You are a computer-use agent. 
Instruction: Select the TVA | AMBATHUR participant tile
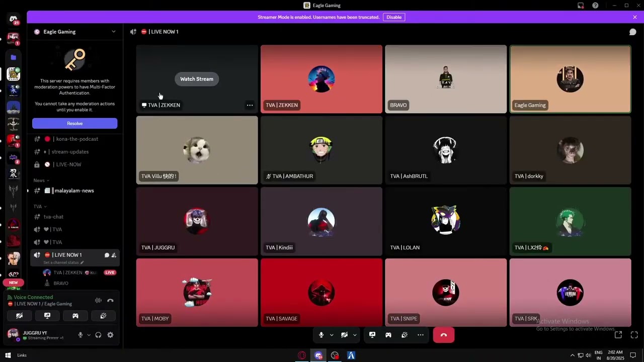click(x=321, y=150)
